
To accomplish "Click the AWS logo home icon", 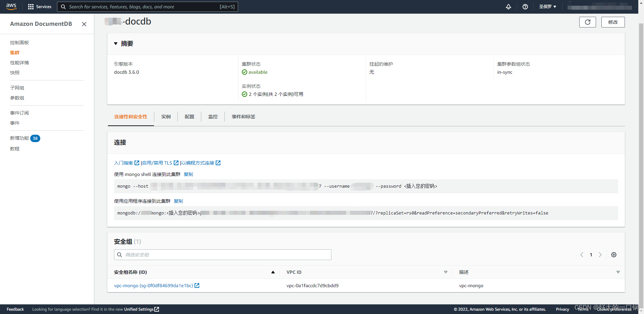I will 11,7.
